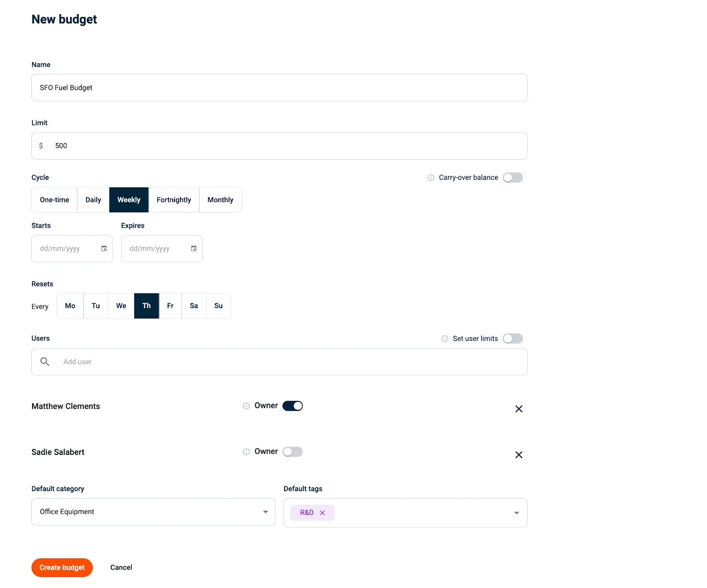
Task: Click the calendar icon in the Expires field
Action: tap(194, 248)
